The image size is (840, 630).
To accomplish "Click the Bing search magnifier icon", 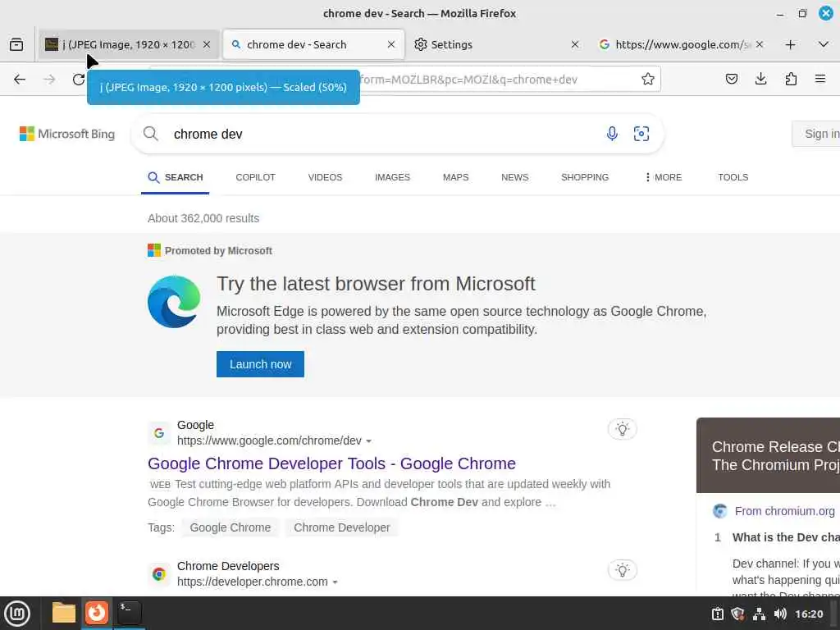I will 151,134.
